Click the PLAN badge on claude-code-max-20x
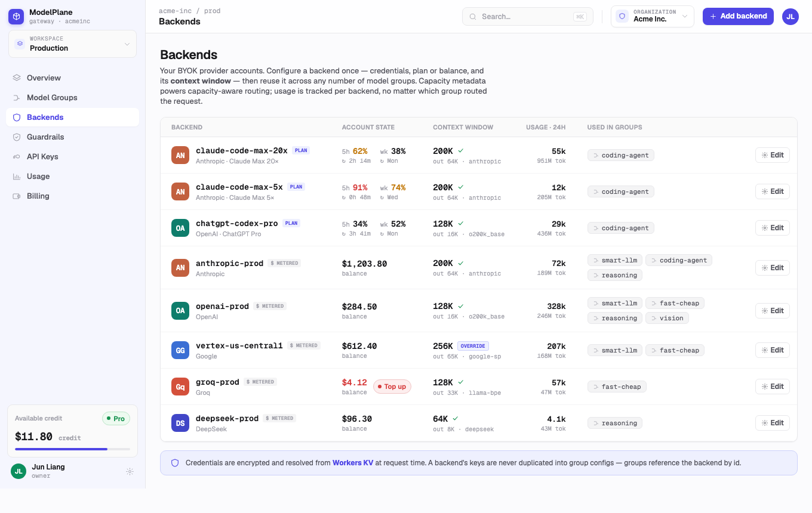This screenshot has height=513, width=812. click(301, 150)
